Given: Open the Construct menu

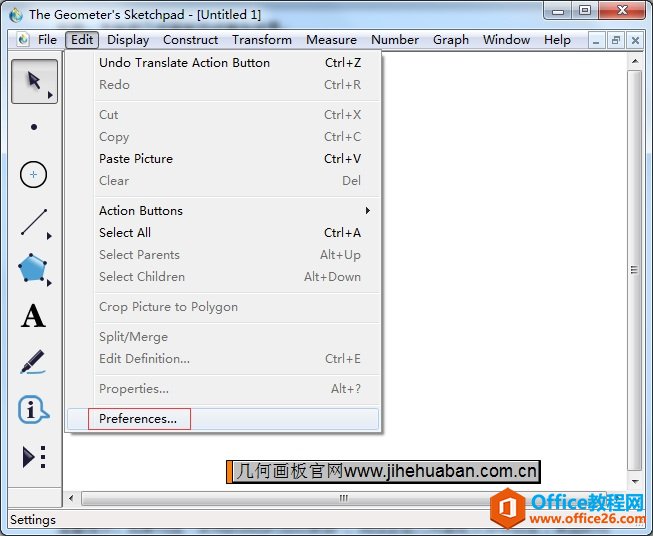Looking at the screenshot, I should [x=190, y=40].
